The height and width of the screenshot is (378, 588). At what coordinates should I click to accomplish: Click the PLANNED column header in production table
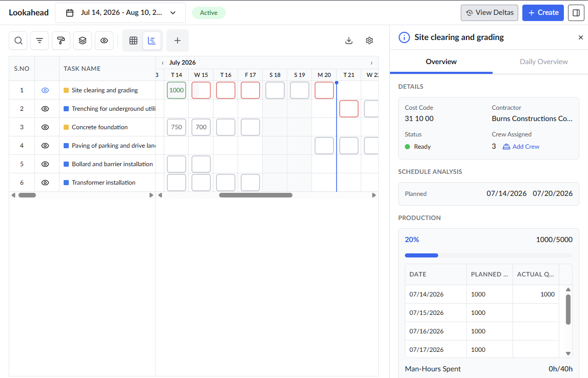[489, 274]
